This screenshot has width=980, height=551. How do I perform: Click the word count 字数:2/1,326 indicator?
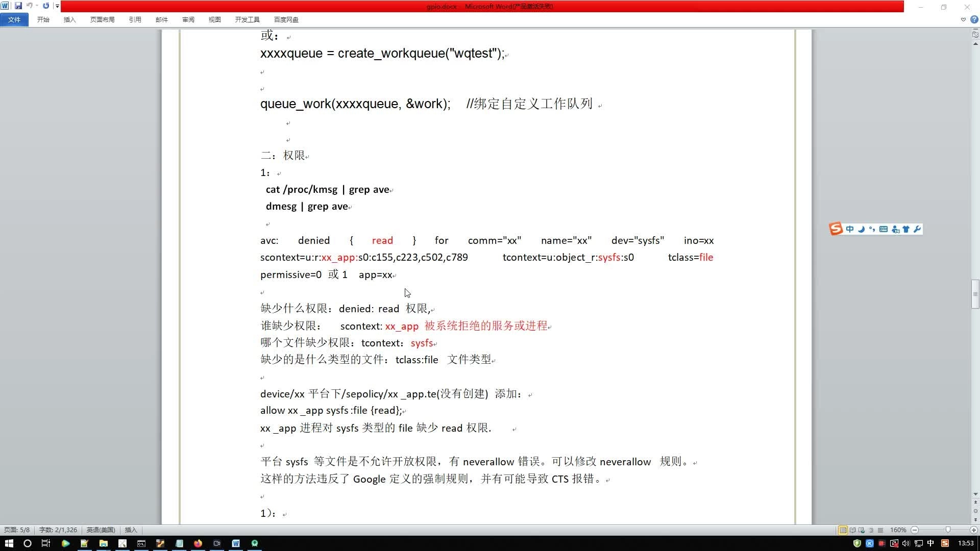pos(58,530)
